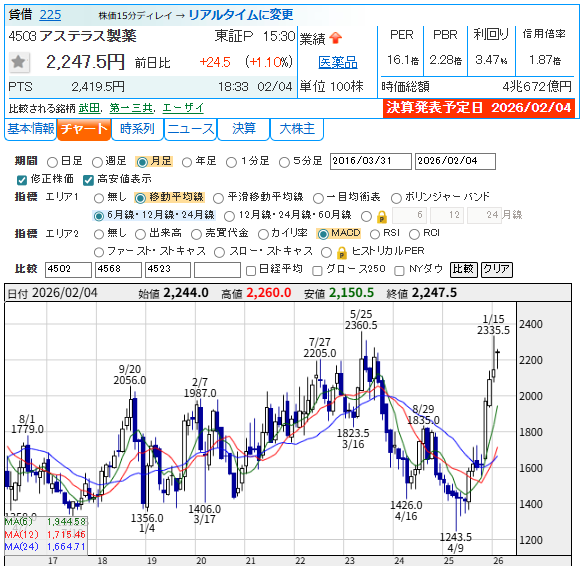Image resolution: width=586 pixels, height=566 pixels.
Task: Select 無し for indicator area 1
Action: pyautogui.click(x=99, y=198)
